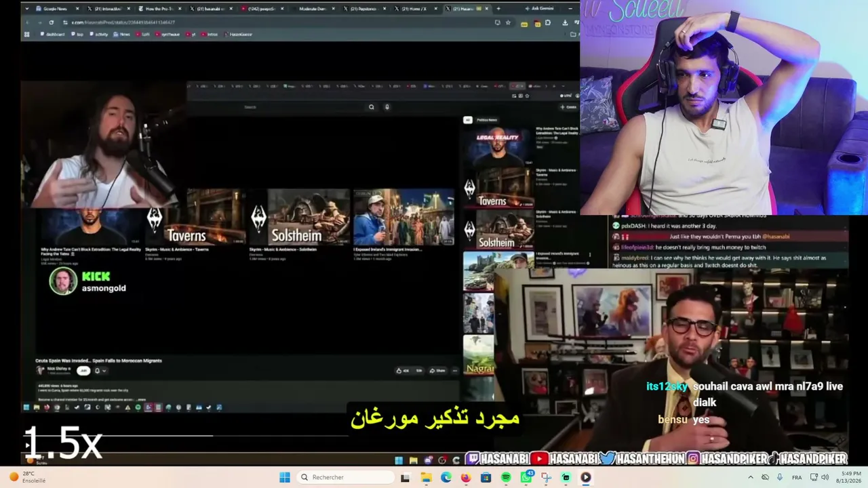Open WhatsApp from the taskbar
The width and height of the screenshot is (868, 488).
pos(526,477)
